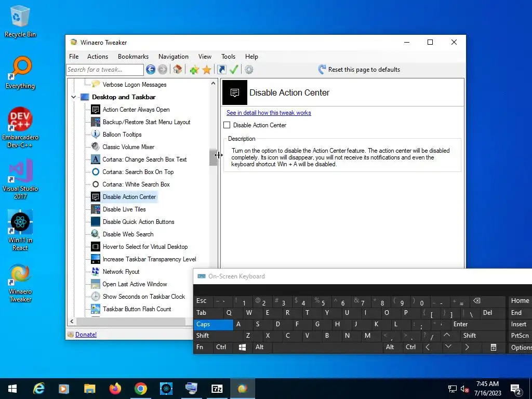532x399 pixels.
Task: Open Recycle Bin desktop icon
Action: 20,21
